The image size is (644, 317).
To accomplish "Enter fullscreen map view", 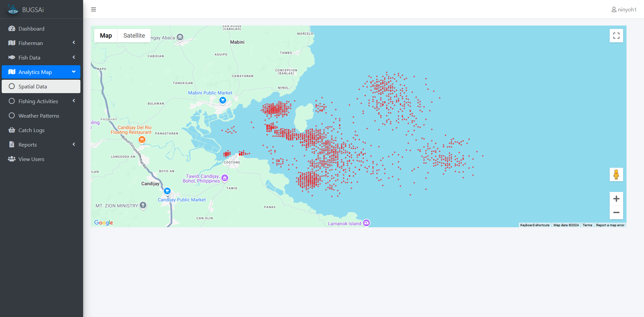I will (616, 36).
